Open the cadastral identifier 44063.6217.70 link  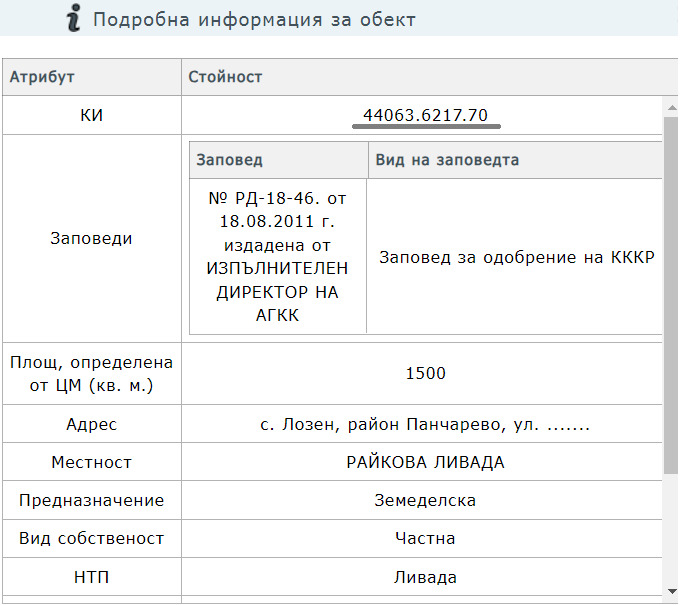(x=425, y=115)
